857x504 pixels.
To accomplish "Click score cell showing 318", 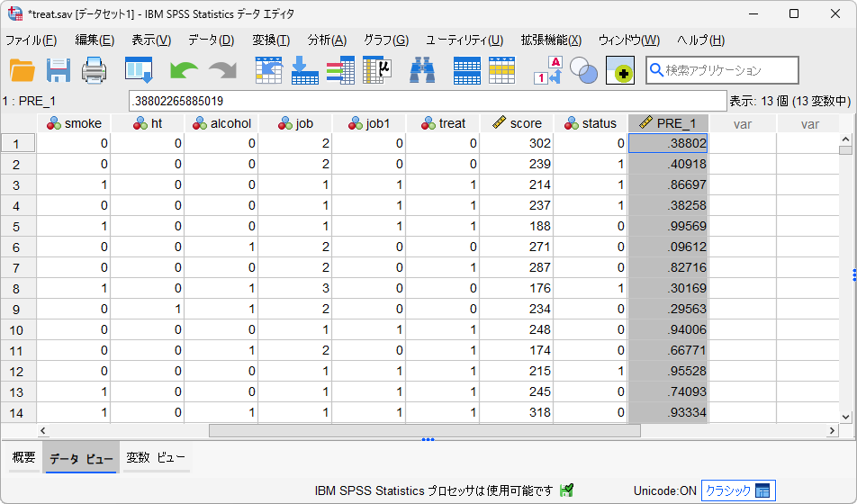I will pos(517,413).
